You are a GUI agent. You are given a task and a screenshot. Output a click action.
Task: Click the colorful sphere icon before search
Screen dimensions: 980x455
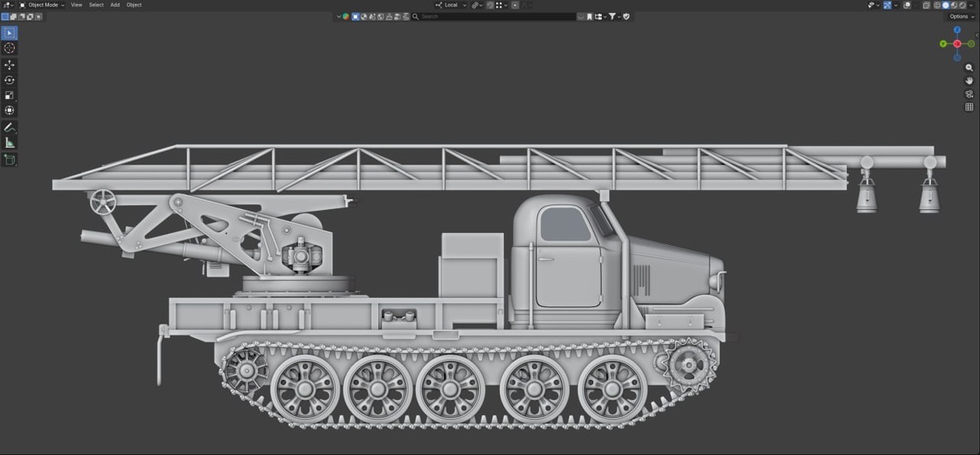(345, 16)
